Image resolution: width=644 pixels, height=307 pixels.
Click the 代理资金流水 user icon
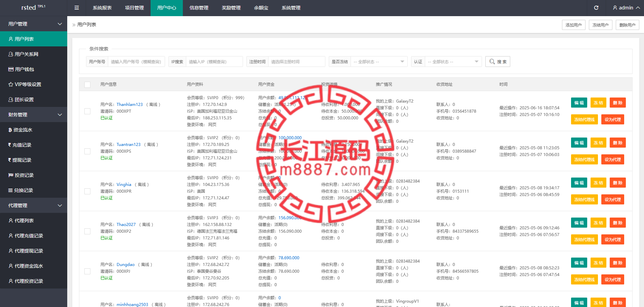(x=11, y=266)
